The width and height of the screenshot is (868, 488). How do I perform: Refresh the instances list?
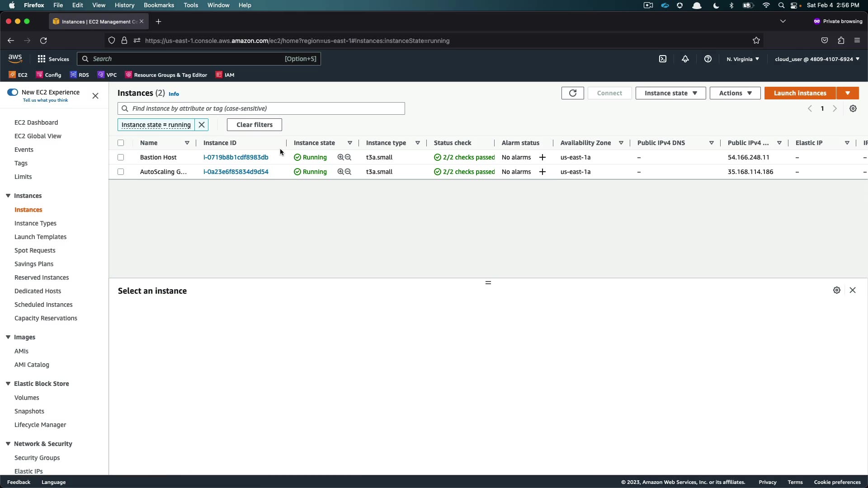coord(572,93)
